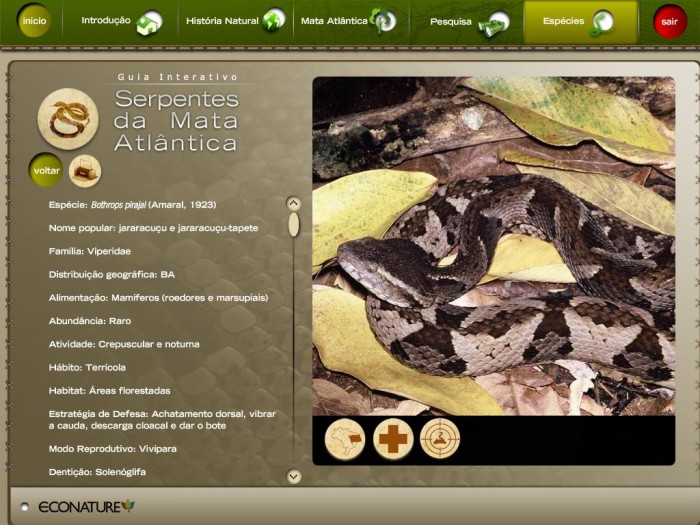The image size is (700, 525).
Task: Click the Serpentes da Mata Atlântica title
Action: [176, 121]
